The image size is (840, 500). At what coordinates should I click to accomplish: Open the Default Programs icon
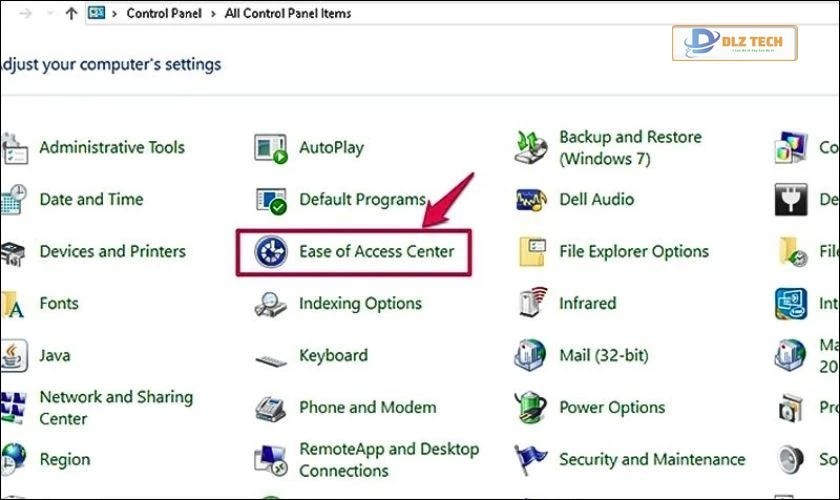[x=272, y=200]
